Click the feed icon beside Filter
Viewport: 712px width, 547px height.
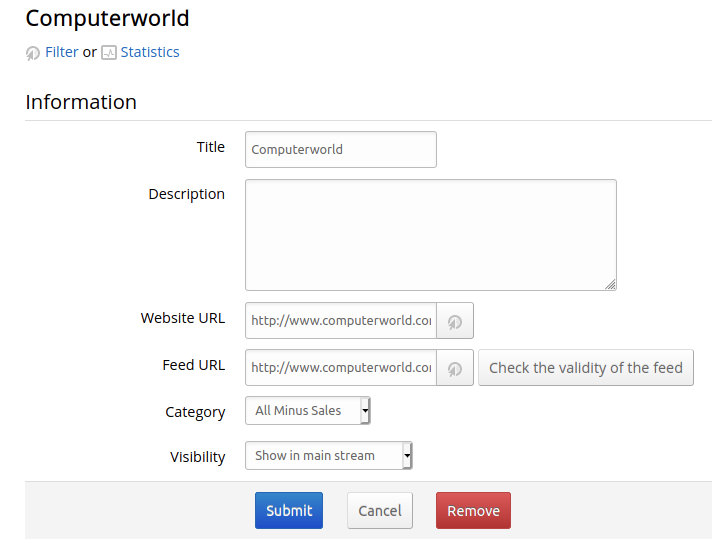pyautogui.click(x=33, y=53)
